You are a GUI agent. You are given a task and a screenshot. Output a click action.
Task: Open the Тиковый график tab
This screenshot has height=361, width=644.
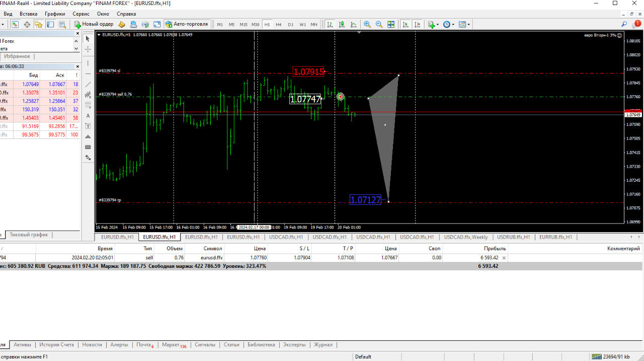point(29,235)
